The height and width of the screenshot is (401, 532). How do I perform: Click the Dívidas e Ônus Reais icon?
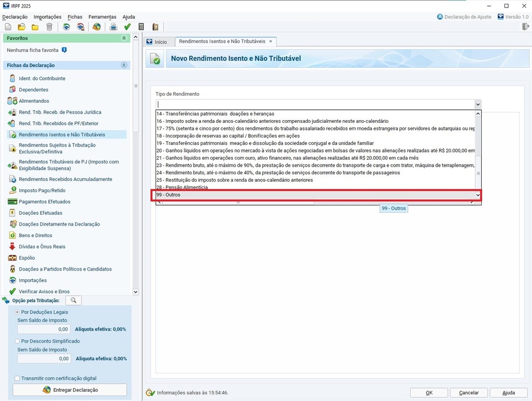click(12, 247)
